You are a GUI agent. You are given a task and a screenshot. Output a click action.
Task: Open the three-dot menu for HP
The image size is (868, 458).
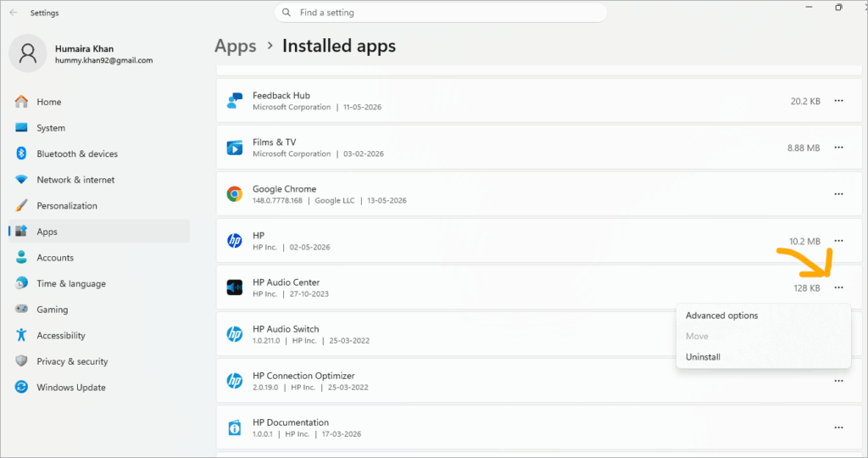pos(838,241)
